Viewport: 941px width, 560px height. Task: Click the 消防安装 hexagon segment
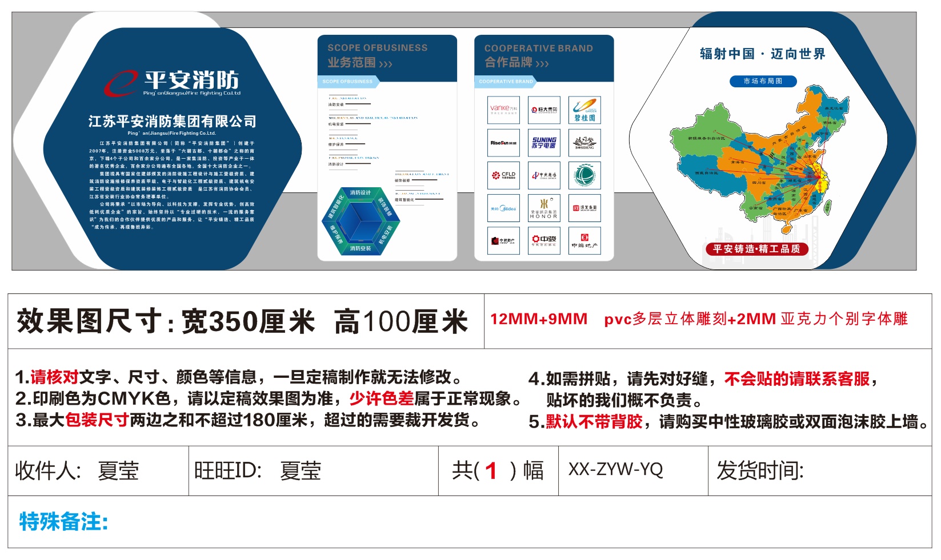[x=360, y=248]
